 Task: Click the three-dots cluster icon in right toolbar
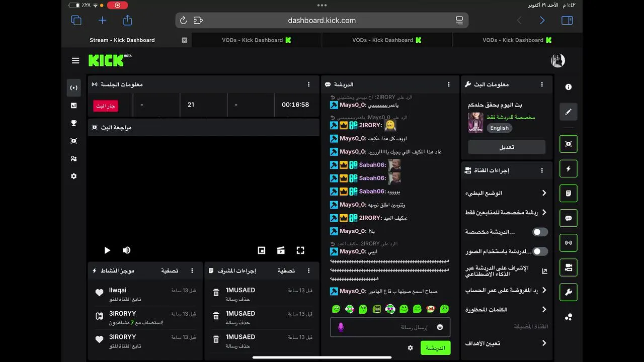point(569,317)
